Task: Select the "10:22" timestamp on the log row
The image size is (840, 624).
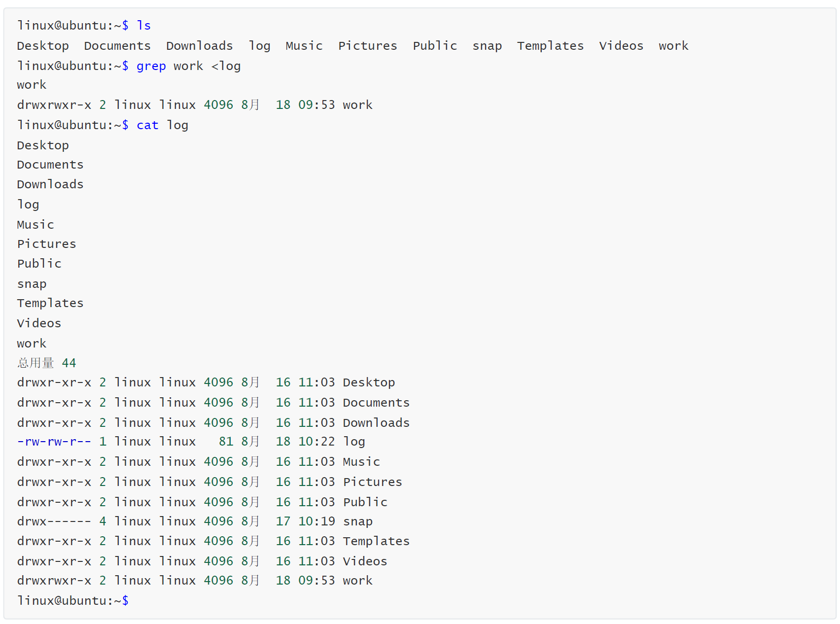Action: (316, 442)
